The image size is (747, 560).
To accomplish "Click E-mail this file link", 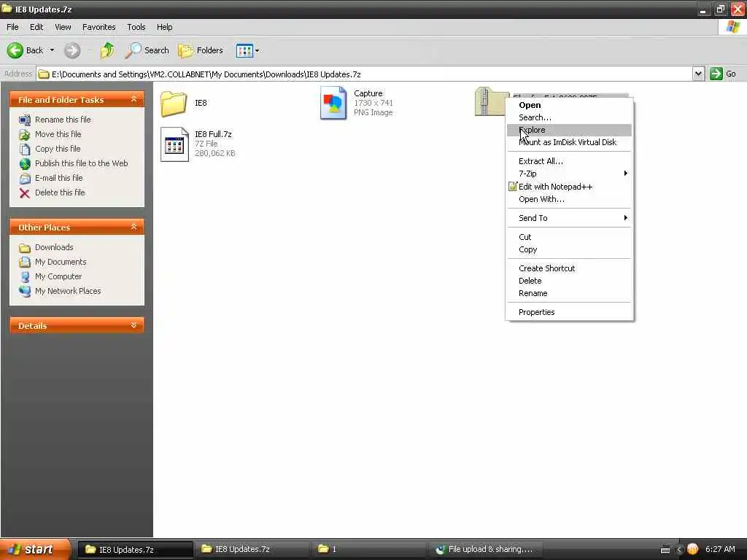I will [58, 178].
